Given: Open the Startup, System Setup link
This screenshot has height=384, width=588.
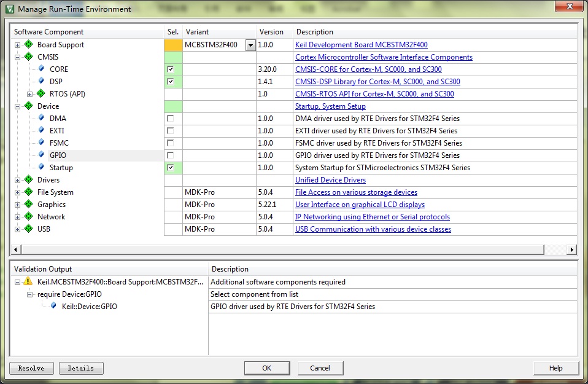Looking at the screenshot, I should [330, 106].
